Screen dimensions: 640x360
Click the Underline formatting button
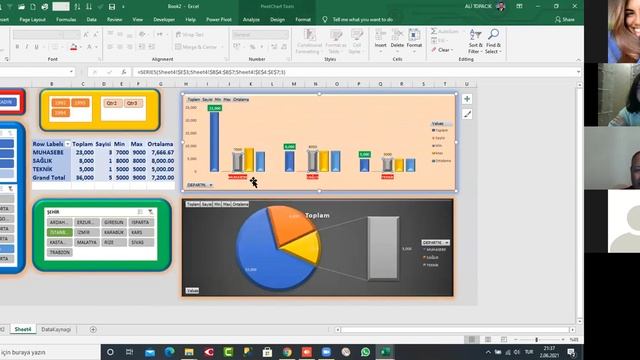37,47
